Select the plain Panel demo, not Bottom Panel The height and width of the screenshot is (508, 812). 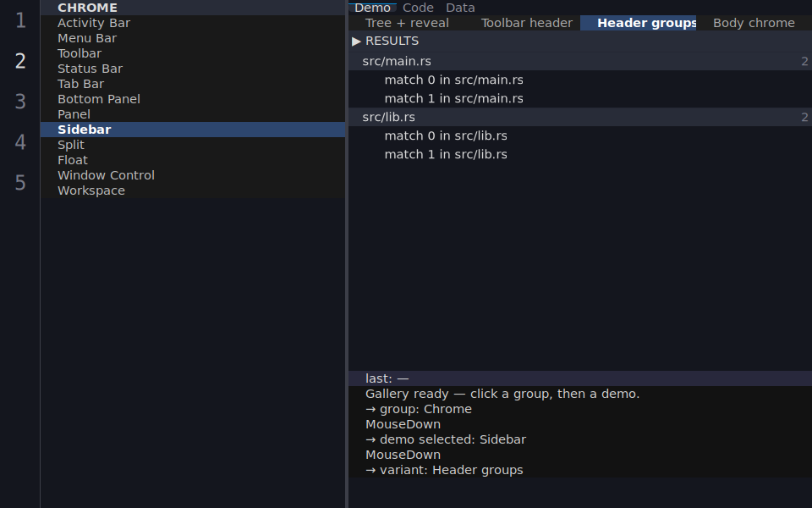click(193, 114)
